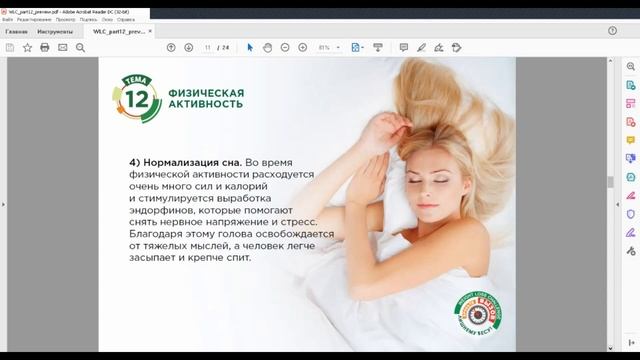This screenshot has width=640, height=360.
Task: Open the Просмотр menu
Action: point(65,20)
